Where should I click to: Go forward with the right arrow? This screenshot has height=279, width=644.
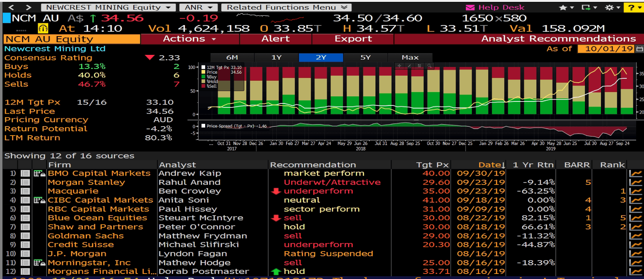28,7
